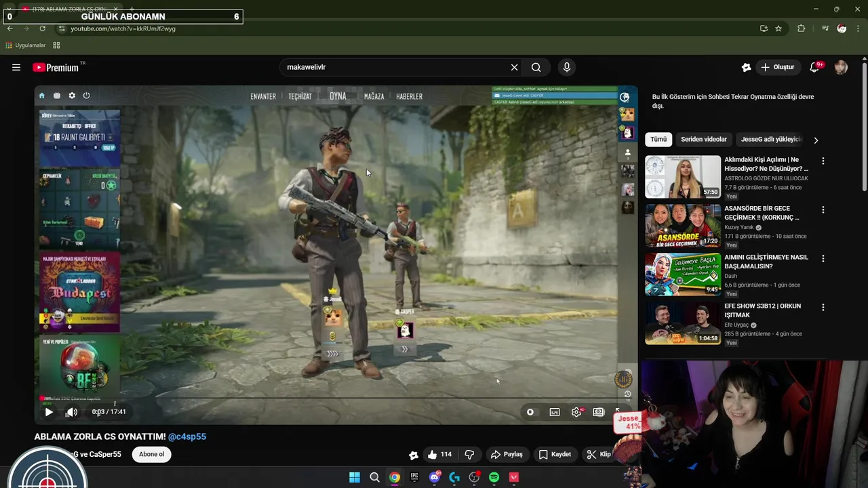Open the Uygulamalar bookmarks shortcut
This screenshot has height=488, width=868.
[x=25, y=45]
